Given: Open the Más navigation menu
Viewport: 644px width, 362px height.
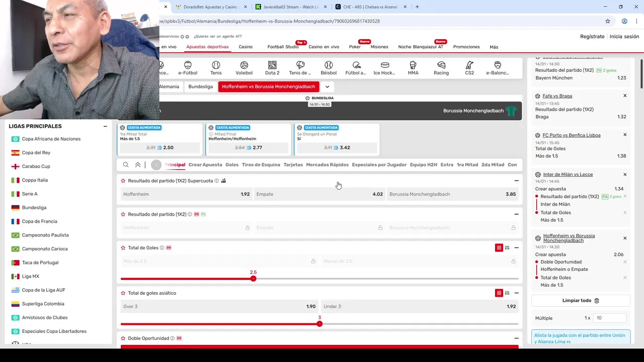Looking at the screenshot, I should (x=494, y=47).
